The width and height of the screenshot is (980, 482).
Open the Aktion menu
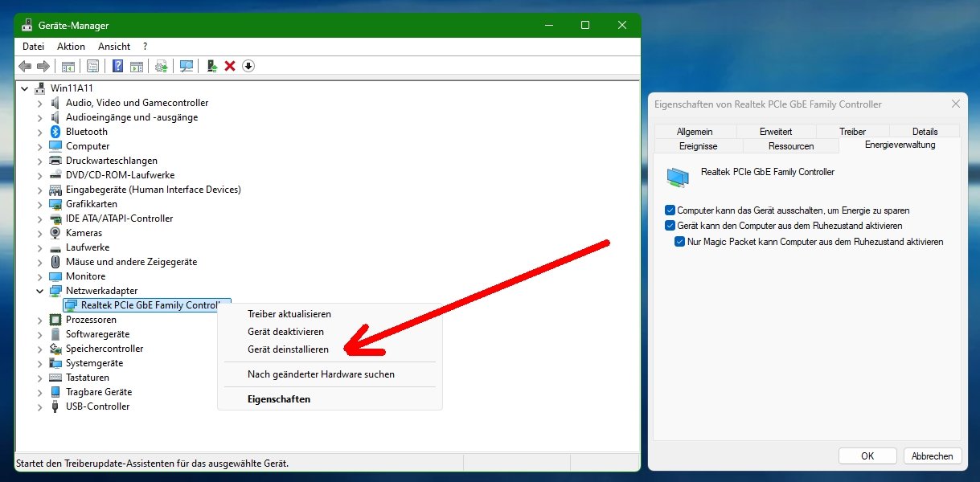pyautogui.click(x=71, y=47)
